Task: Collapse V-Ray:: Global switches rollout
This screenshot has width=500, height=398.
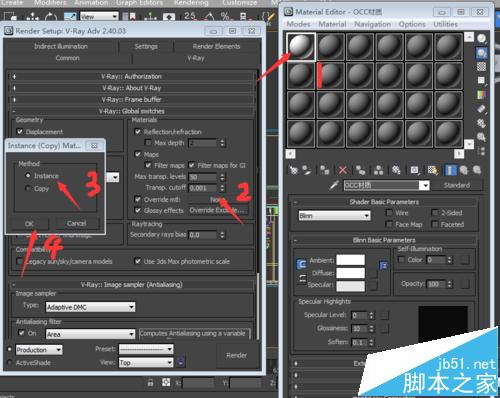Action: pyautogui.click(x=132, y=111)
